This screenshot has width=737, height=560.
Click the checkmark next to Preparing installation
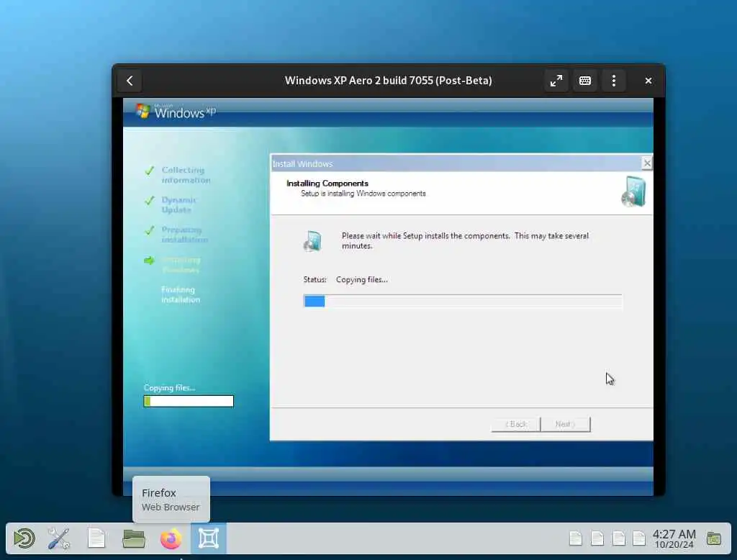point(150,230)
